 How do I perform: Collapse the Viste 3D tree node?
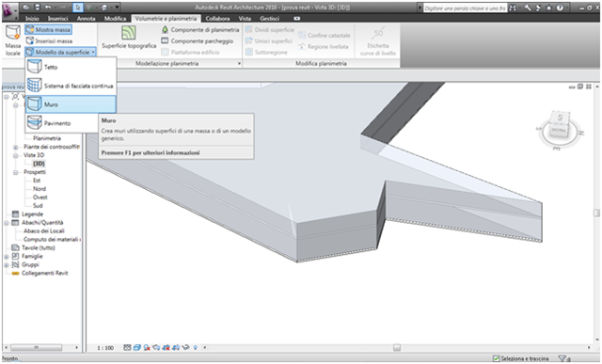(x=16, y=155)
